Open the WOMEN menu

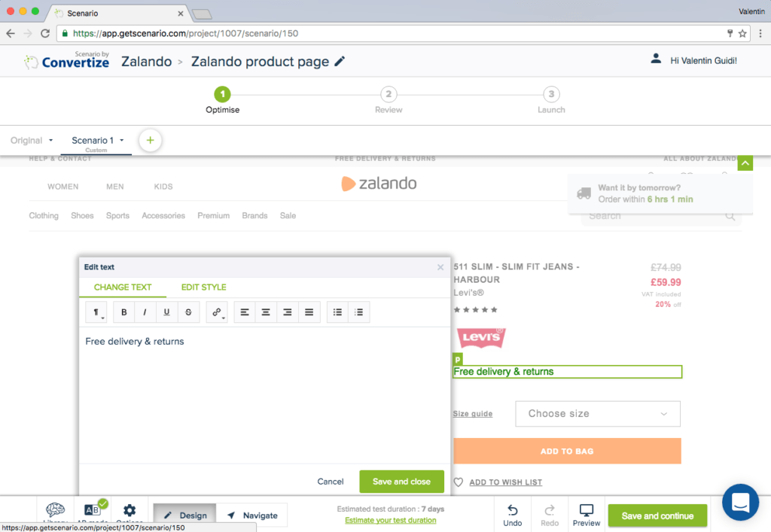[63, 187]
